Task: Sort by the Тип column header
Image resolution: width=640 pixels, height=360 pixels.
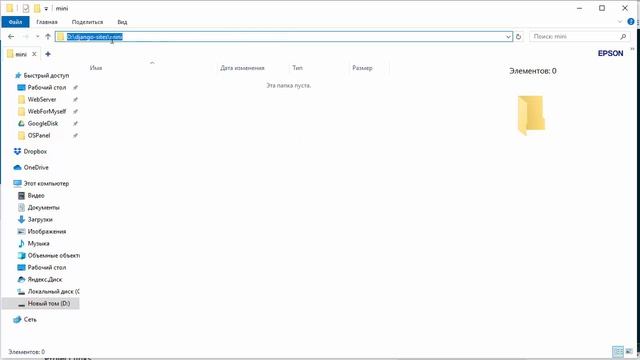Action: pos(298,68)
